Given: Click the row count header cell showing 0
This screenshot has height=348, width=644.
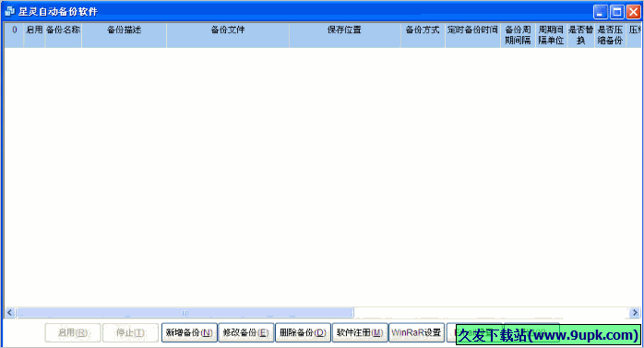Looking at the screenshot, I should coord(15,35).
